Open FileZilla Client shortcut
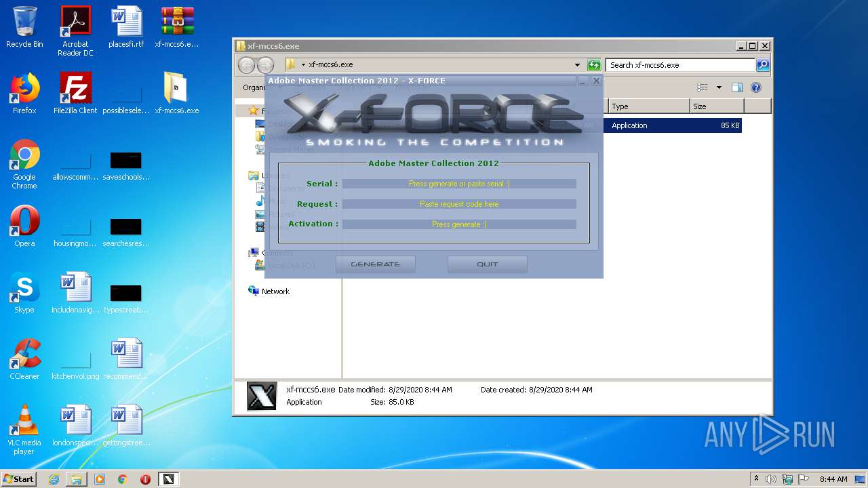This screenshot has width=868, height=488. pyautogui.click(x=75, y=94)
